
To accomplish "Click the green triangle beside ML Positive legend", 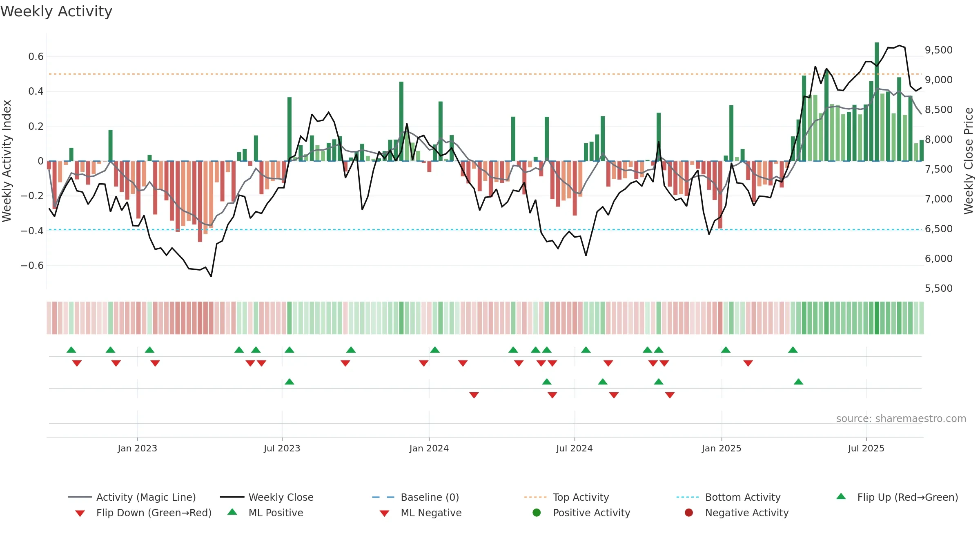I will (232, 512).
